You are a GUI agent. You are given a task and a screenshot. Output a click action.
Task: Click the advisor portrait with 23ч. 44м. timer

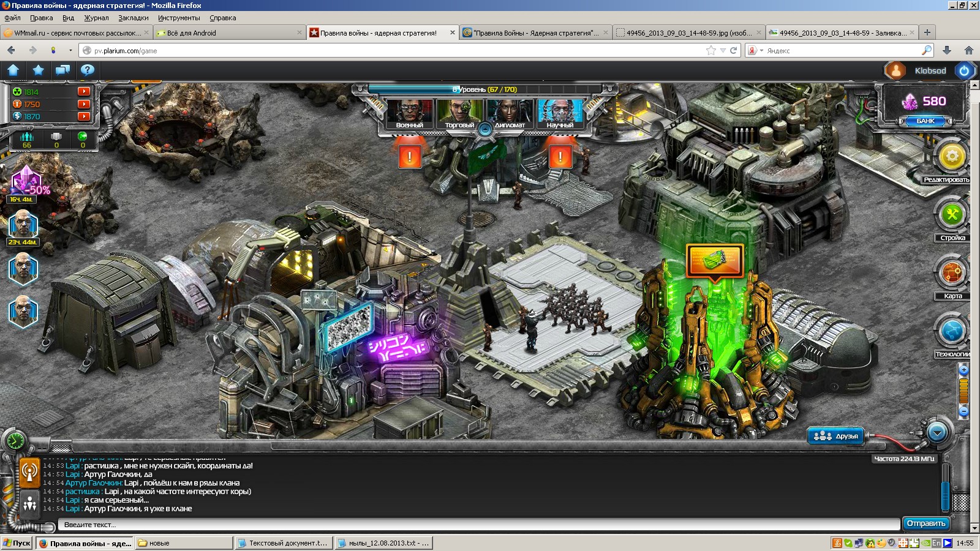tap(23, 226)
